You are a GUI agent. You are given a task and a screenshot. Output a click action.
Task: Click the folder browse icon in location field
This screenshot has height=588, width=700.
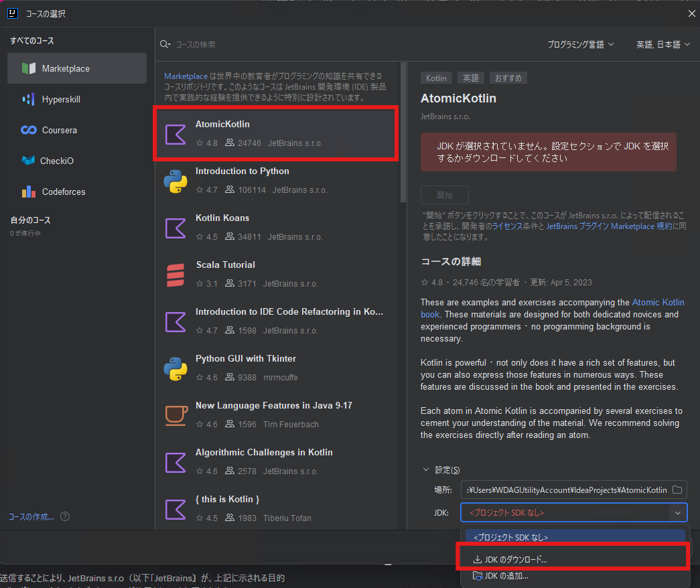tap(677, 490)
